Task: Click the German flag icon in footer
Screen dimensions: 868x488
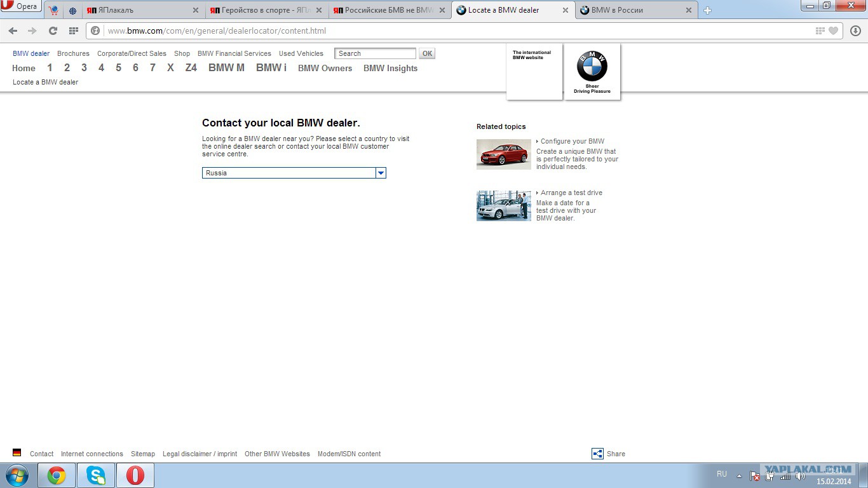Action: click(x=17, y=452)
